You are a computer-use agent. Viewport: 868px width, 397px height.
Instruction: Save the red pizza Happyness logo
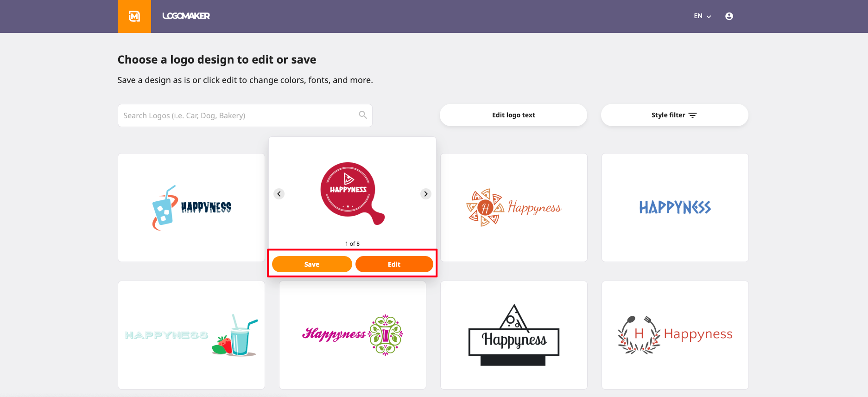pos(312,264)
